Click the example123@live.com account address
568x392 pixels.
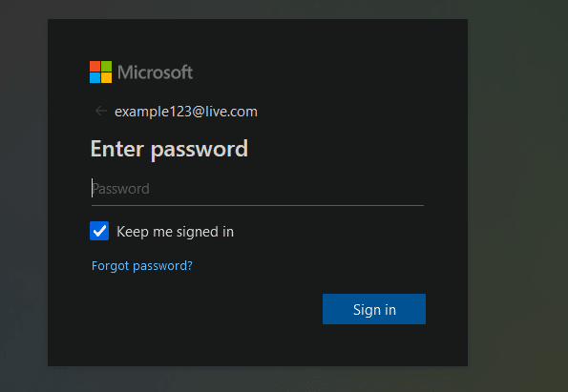(186, 112)
